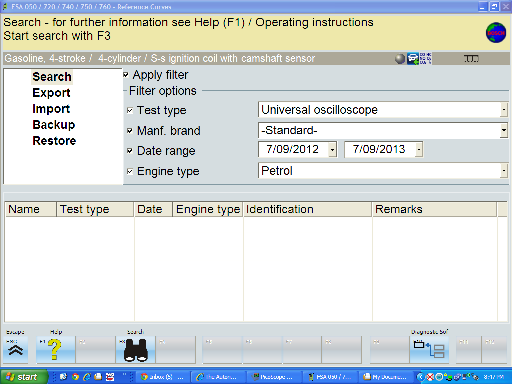This screenshot has height=384, width=512.
Task: Open Help with the question mark icon
Action: tap(55, 349)
